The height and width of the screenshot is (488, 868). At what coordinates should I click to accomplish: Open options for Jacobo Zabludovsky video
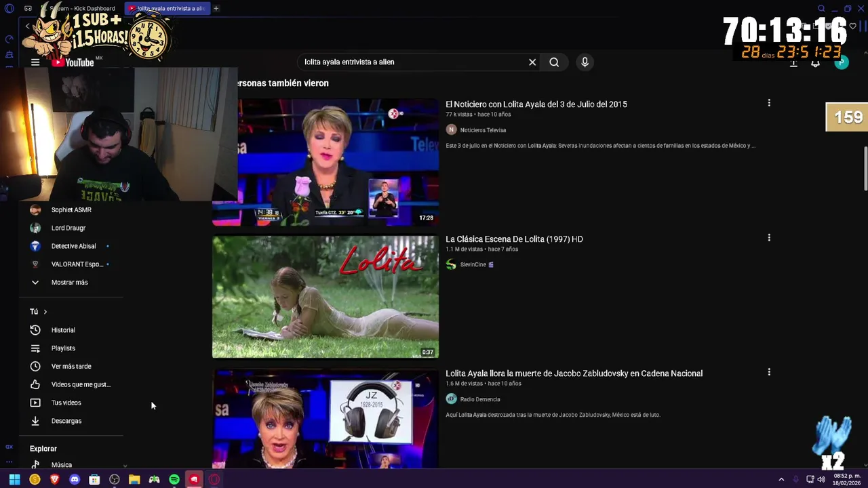tap(769, 372)
